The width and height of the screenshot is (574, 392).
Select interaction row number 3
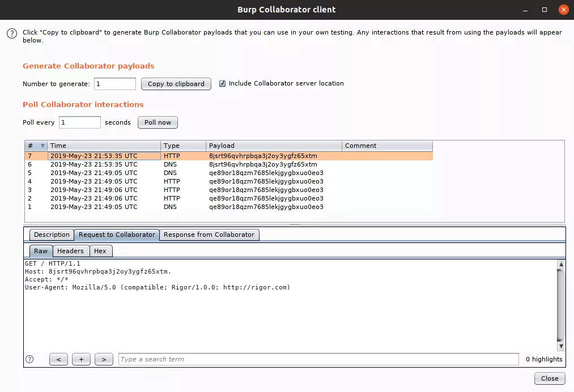coord(229,190)
